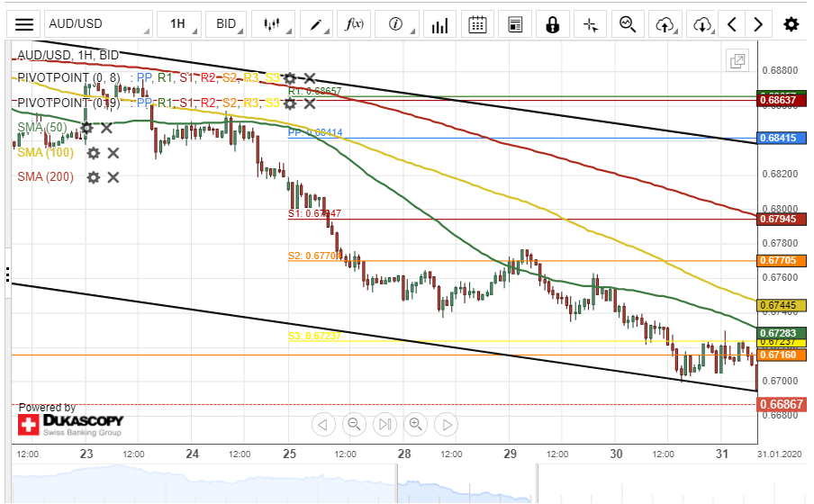Switch the BID price side dropdown
The width and height of the screenshot is (814, 504).
[226, 24]
